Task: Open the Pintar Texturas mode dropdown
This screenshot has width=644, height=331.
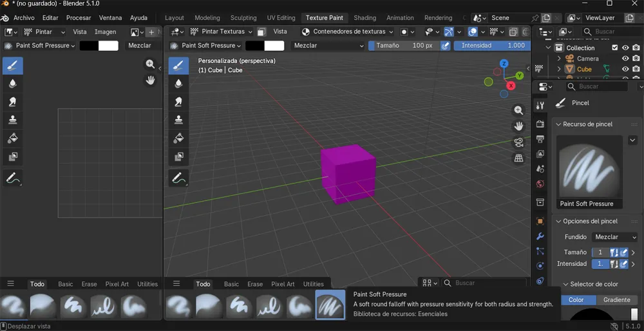Action: coord(221,32)
